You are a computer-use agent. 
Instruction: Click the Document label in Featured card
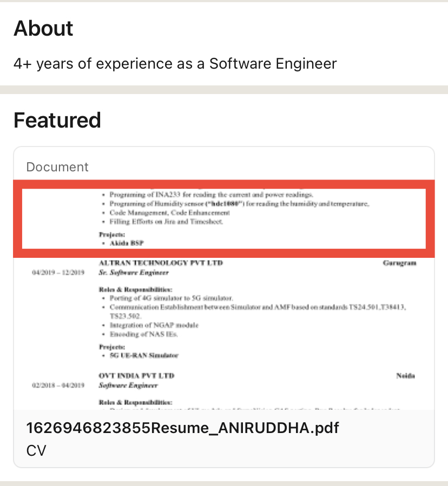pyautogui.click(x=57, y=167)
